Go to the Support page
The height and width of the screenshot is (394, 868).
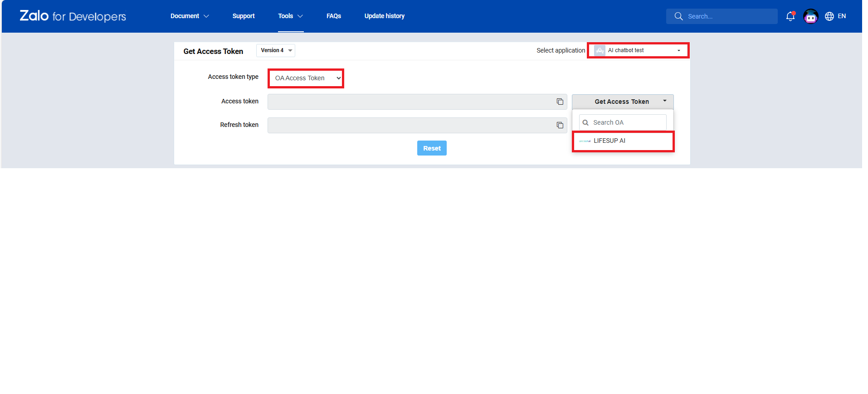[x=244, y=16]
